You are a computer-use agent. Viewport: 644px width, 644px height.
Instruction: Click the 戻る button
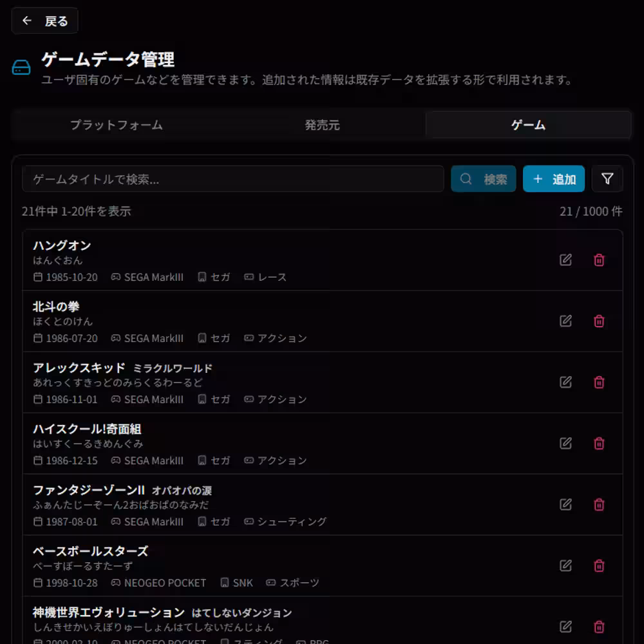(45, 21)
